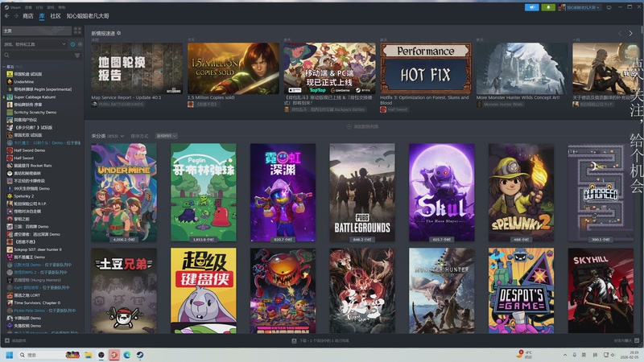
Task: Open the Despot's Game cover
Action: click(x=521, y=290)
